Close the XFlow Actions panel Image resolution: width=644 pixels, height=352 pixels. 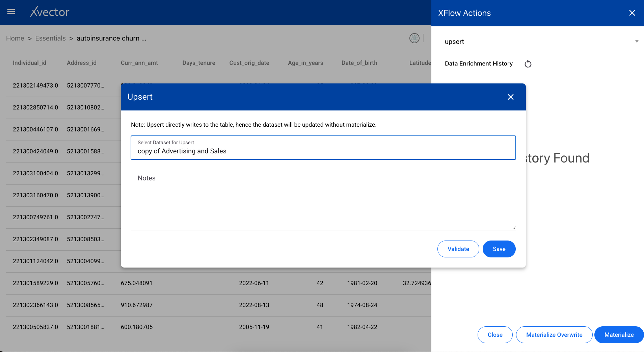(x=632, y=13)
